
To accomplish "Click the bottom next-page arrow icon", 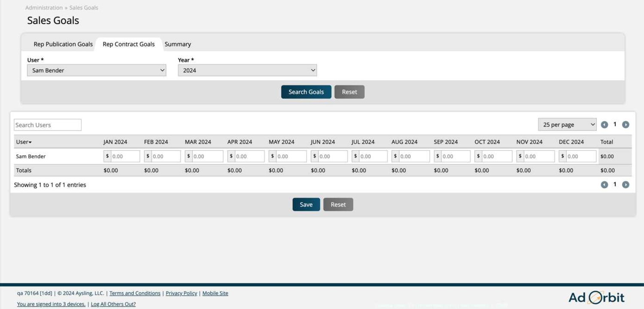I will coord(626,185).
